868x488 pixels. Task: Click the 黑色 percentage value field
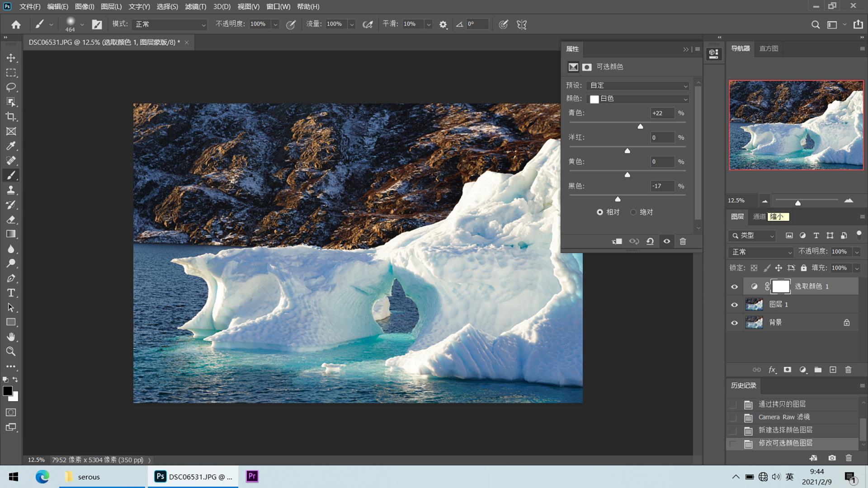[661, 186]
